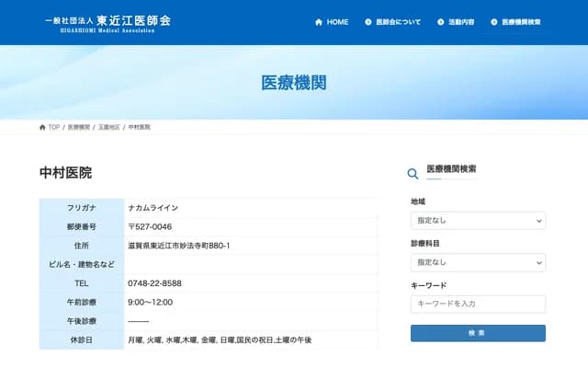Open the 医療機関 breadcrumb link

tap(79, 127)
